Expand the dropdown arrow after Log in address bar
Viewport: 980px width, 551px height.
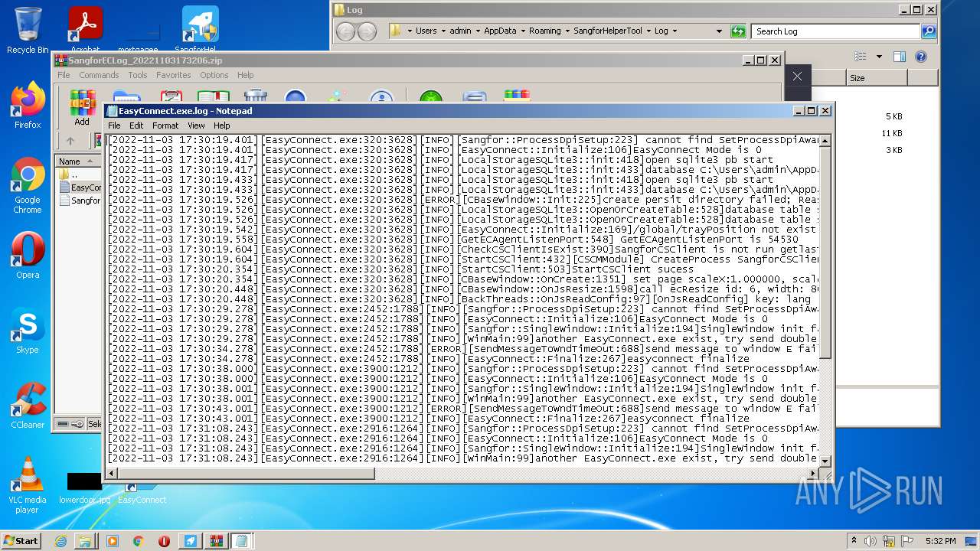[x=674, y=31]
